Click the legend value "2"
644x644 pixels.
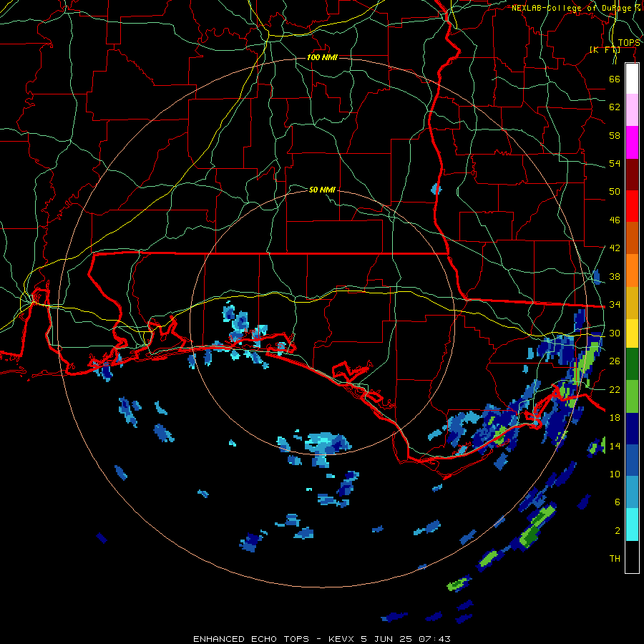pyautogui.click(x=618, y=531)
